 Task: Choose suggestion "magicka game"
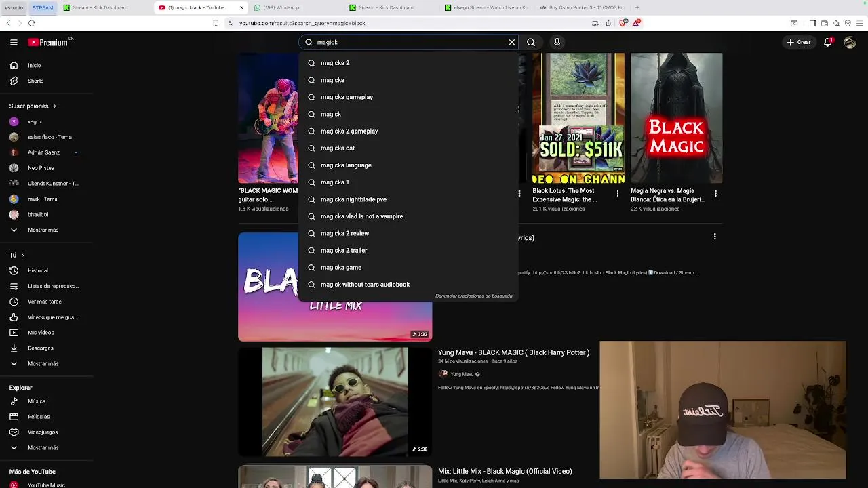pos(408,267)
